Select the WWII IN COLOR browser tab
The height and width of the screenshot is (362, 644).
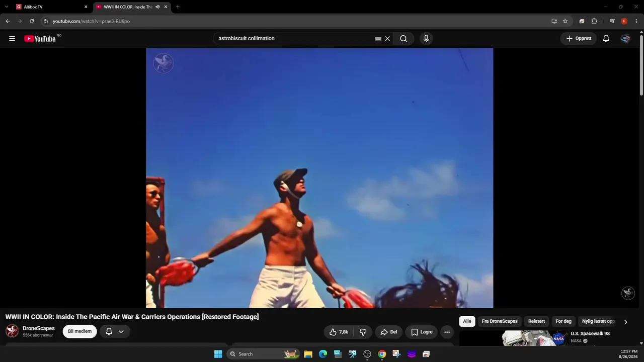point(132,7)
